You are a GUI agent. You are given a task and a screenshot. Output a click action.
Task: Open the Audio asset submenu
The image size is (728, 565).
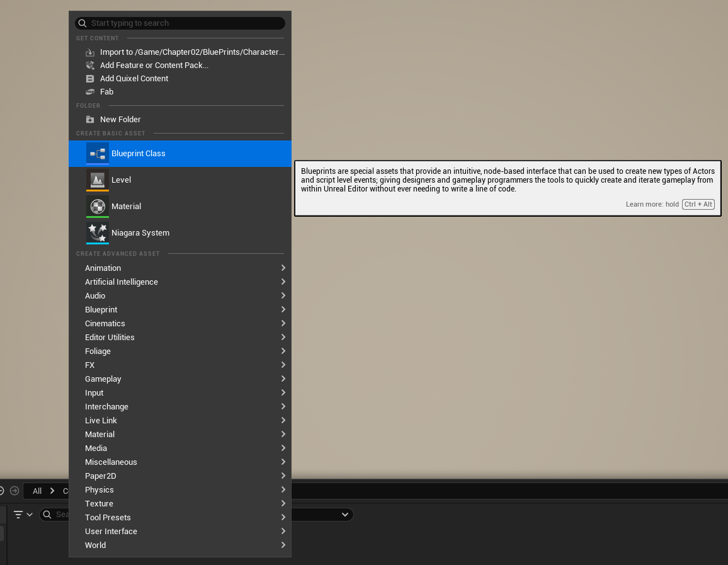click(x=179, y=296)
